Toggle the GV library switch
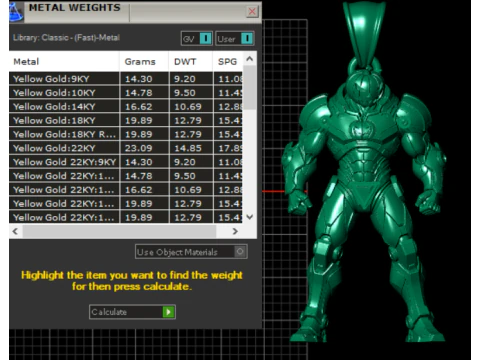Image resolution: width=480 pixels, height=360 pixels. click(197, 39)
